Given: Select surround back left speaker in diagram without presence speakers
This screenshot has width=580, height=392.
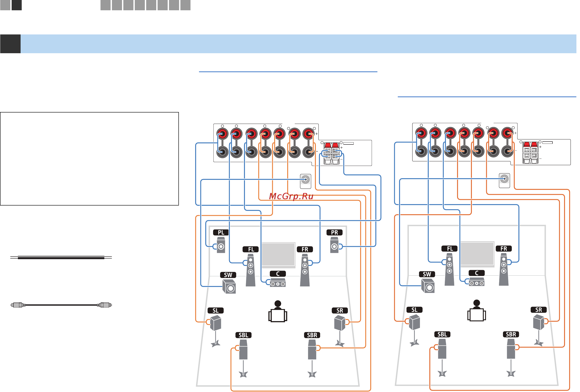Looking at the screenshot, I should click(442, 358).
